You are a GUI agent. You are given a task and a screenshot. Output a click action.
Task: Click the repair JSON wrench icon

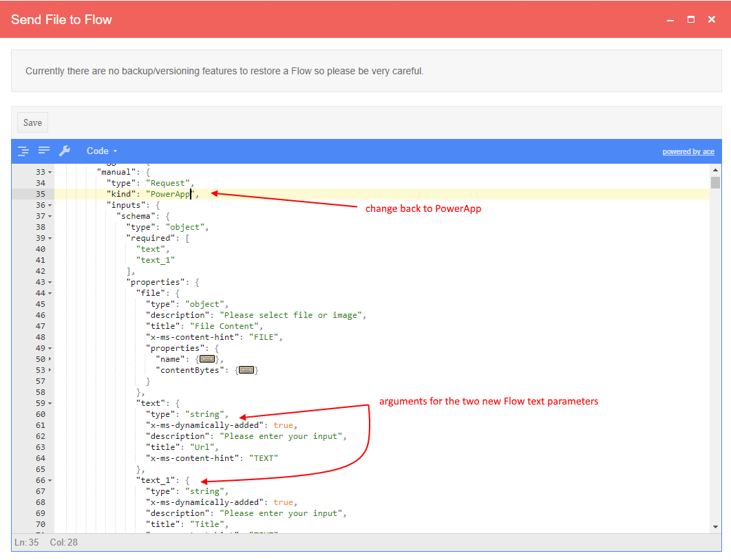[x=65, y=151]
